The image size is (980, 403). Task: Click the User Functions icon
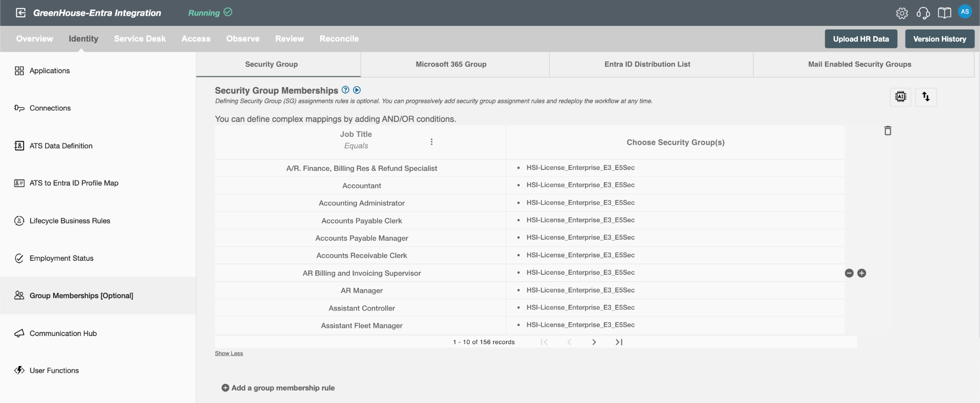(x=19, y=370)
